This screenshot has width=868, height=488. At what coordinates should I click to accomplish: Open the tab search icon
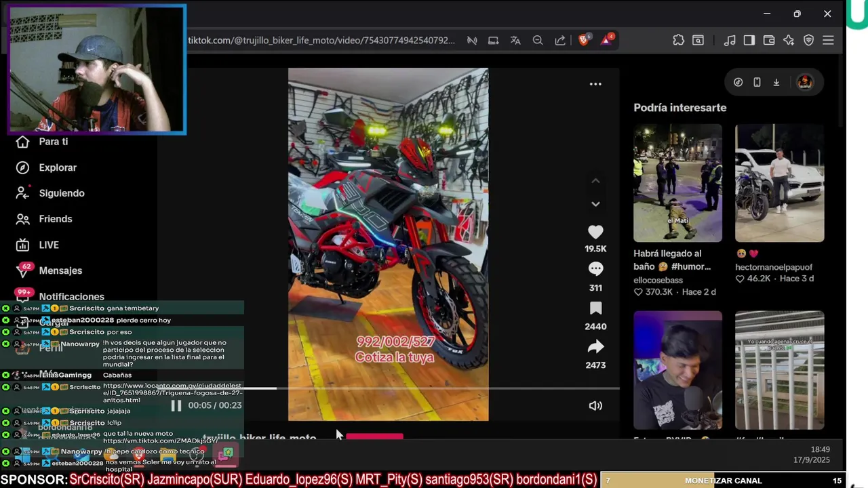coord(698,41)
